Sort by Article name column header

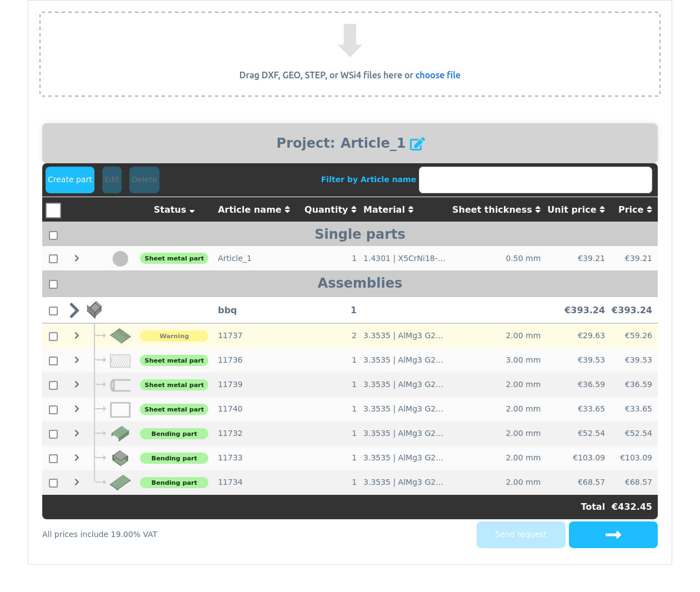(x=254, y=210)
